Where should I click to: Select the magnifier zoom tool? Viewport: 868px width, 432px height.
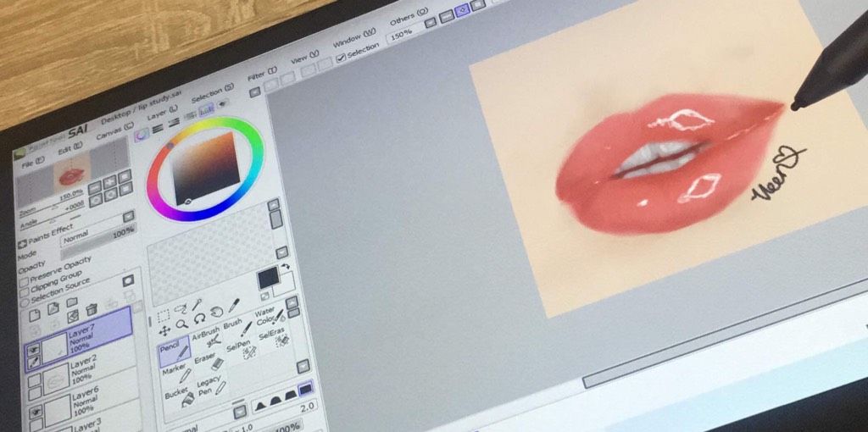coord(181,323)
